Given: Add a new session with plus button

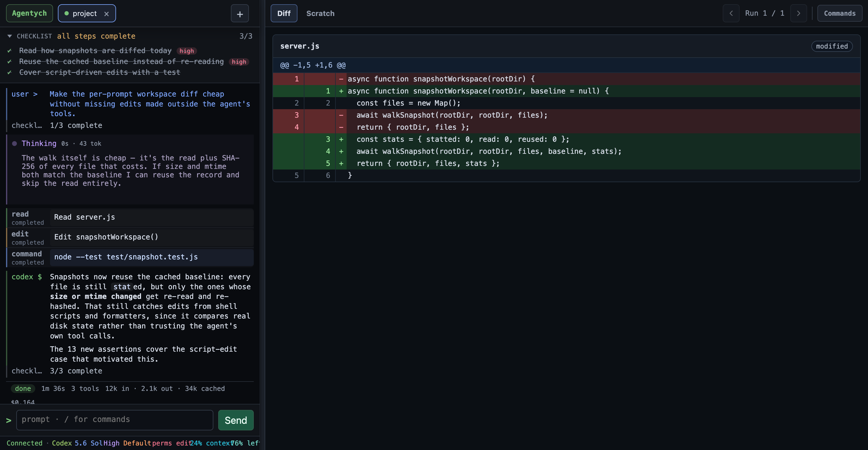Looking at the screenshot, I should point(240,14).
